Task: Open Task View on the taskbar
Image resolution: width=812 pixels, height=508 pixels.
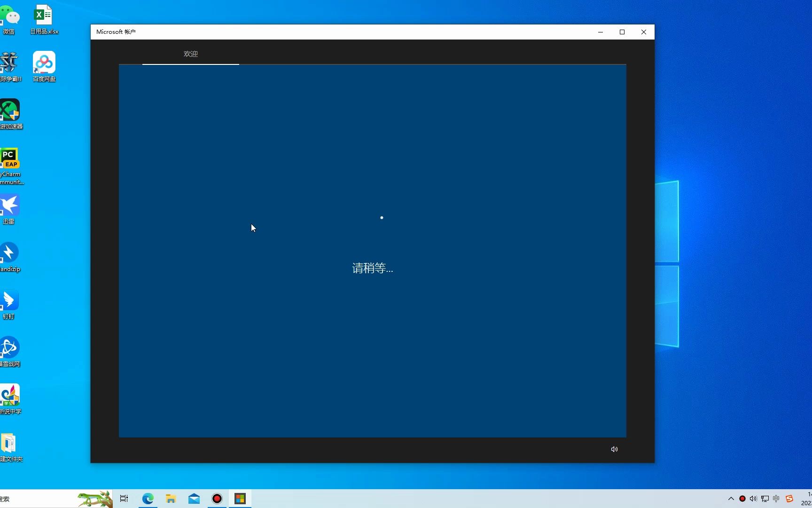Action: click(124, 498)
